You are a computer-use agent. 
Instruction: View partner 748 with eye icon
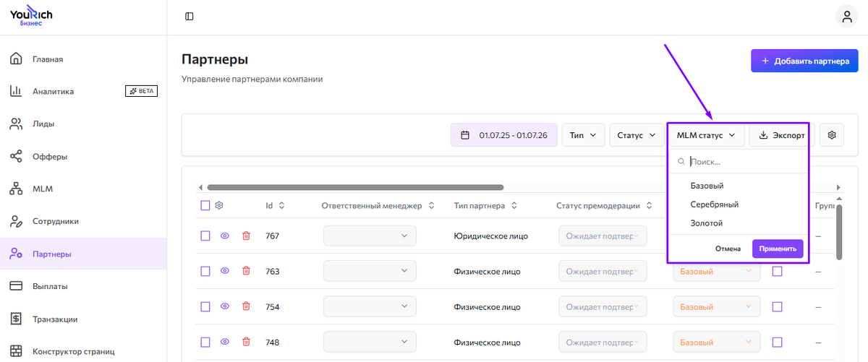pyautogui.click(x=225, y=342)
